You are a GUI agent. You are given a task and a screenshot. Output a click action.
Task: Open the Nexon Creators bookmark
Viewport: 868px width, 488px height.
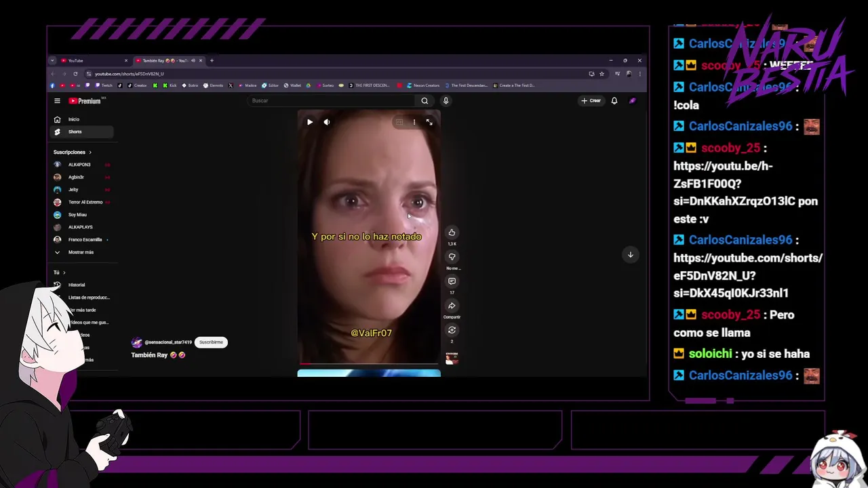coord(423,85)
